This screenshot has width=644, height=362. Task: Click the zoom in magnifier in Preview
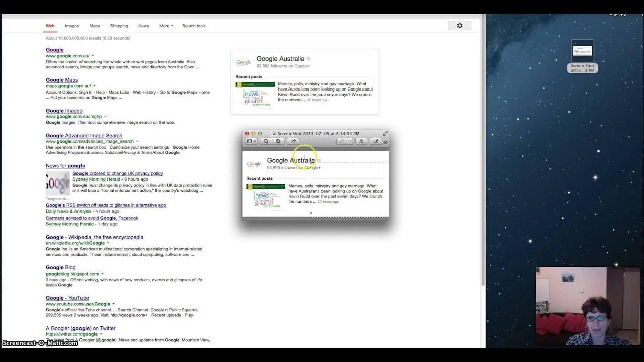coord(278,141)
